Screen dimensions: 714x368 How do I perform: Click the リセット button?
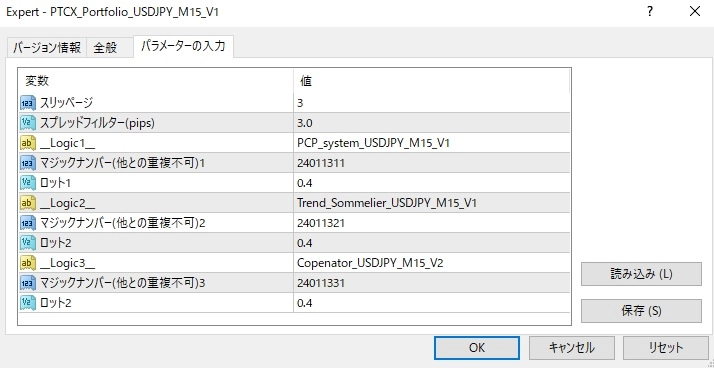(x=666, y=348)
